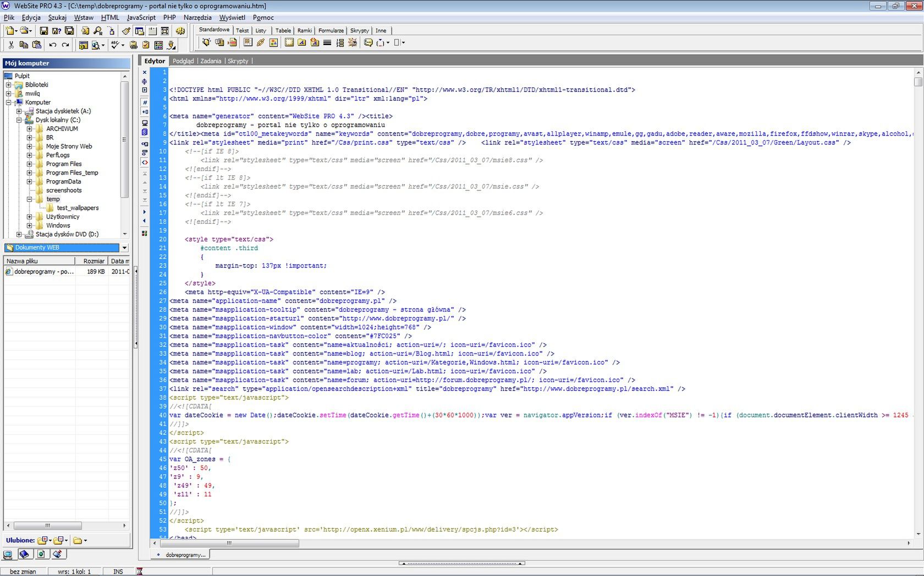Screen dimensions: 924x576
Task: Open the dropdown arrow next to the Open folder icon
Action: tap(30, 31)
